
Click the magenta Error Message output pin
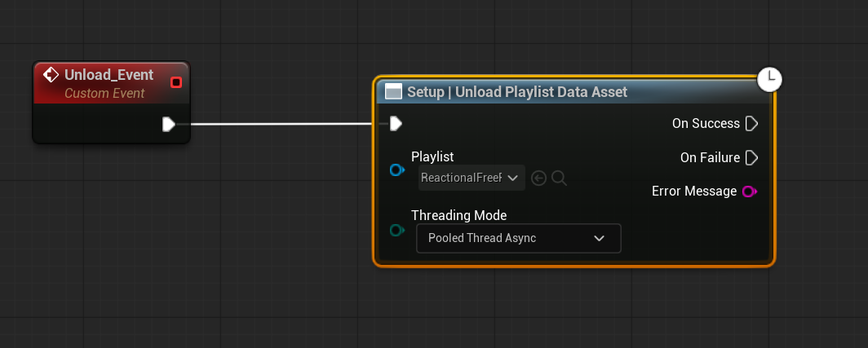[749, 192]
